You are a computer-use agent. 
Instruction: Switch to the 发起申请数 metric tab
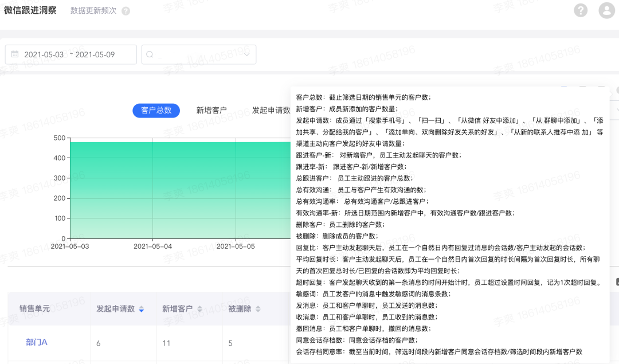tap(271, 111)
